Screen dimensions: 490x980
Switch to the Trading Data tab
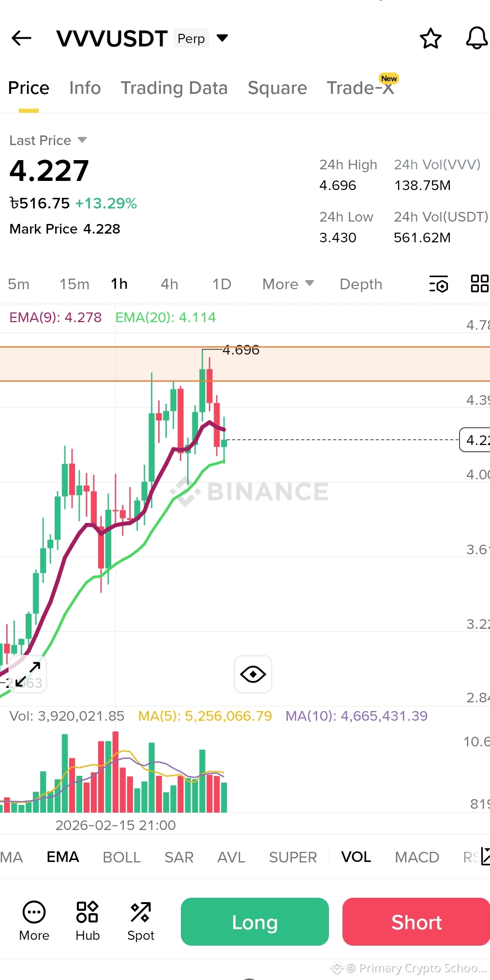point(174,88)
